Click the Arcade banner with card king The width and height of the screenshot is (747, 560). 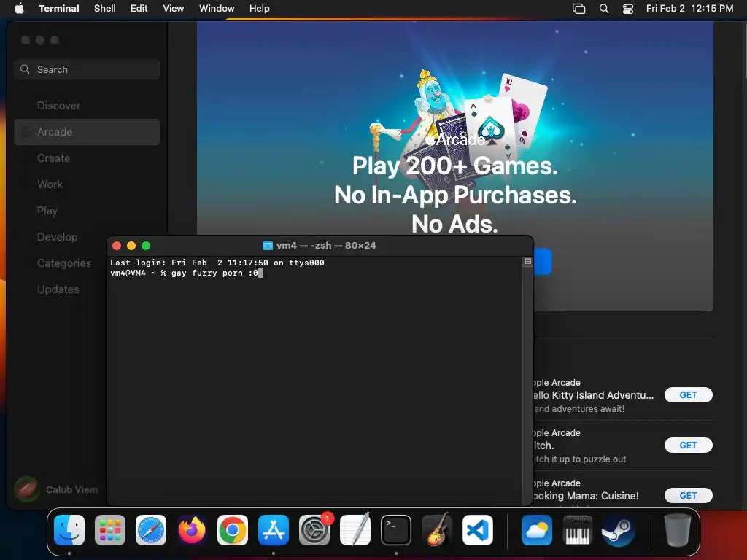click(x=455, y=128)
